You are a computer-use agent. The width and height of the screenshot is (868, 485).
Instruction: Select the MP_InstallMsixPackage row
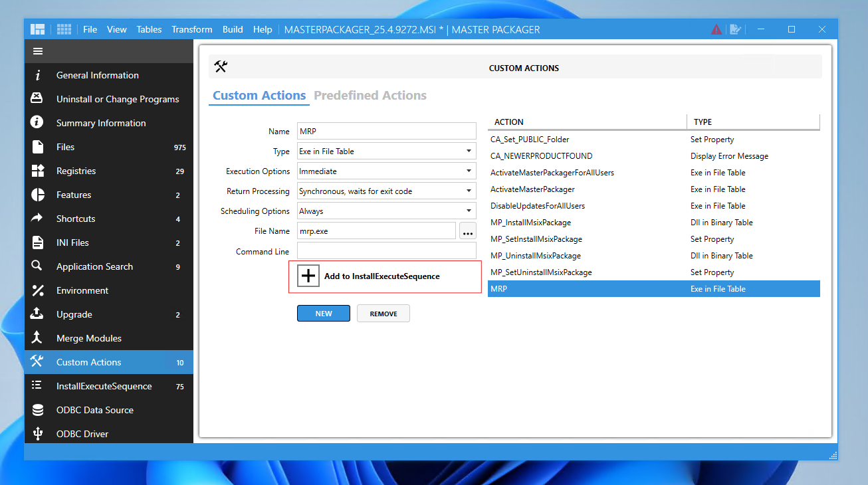pos(654,223)
